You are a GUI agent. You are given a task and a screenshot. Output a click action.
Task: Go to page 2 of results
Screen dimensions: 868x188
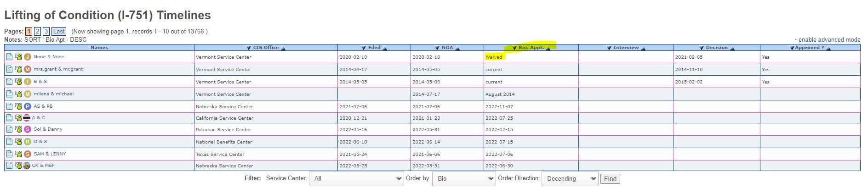[38, 31]
